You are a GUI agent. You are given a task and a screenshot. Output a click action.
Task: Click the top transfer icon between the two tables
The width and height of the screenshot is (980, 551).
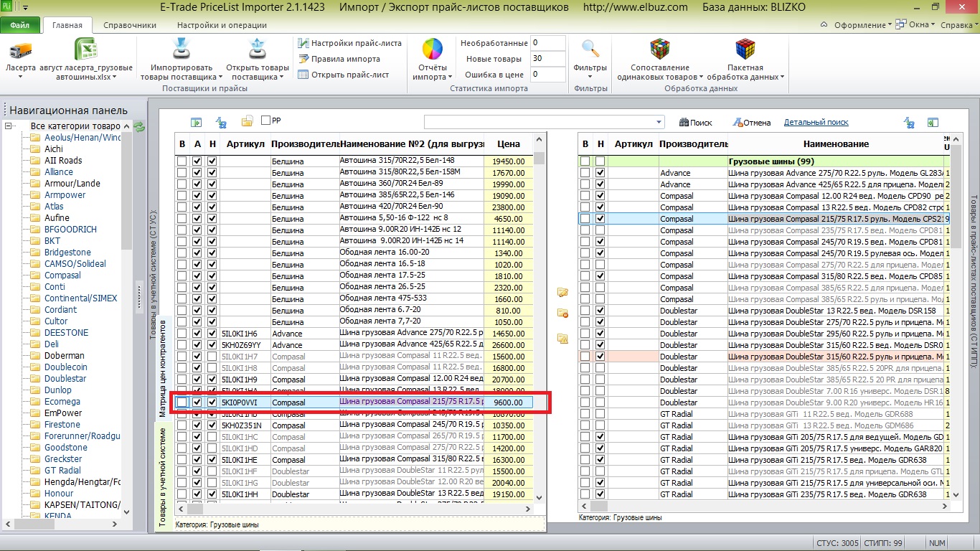pyautogui.click(x=562, y=292)
